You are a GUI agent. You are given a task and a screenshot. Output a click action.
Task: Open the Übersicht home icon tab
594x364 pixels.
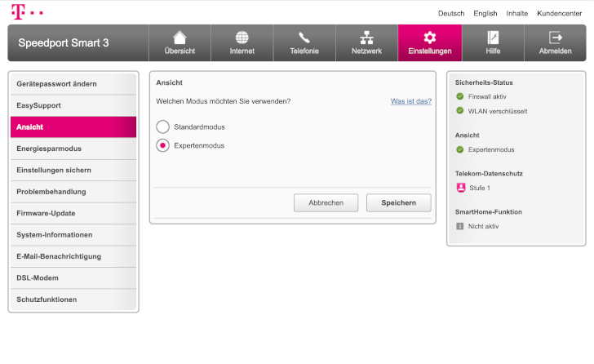click(180, 38)
